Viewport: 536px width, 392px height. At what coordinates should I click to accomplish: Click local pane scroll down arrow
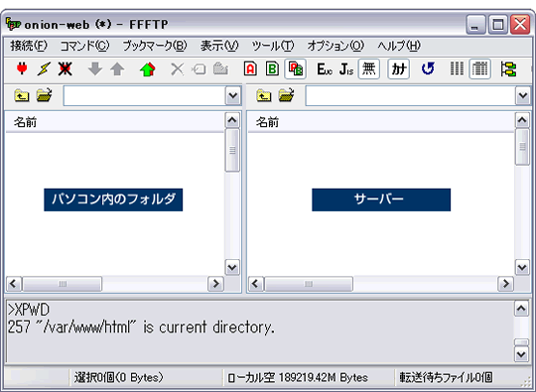point(232,267)
